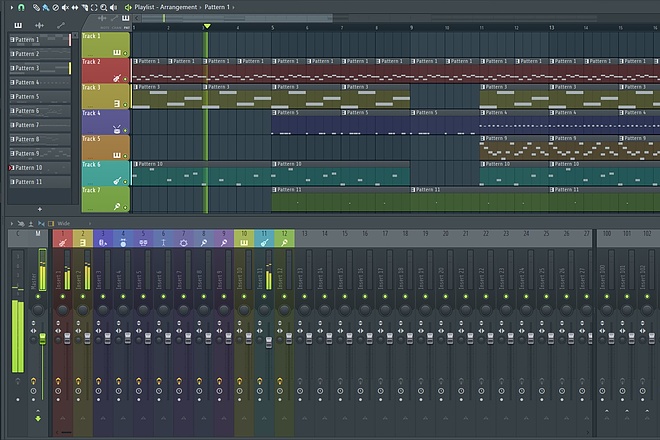Click the Insert 11 volume fader knob

tap(269, 341)
